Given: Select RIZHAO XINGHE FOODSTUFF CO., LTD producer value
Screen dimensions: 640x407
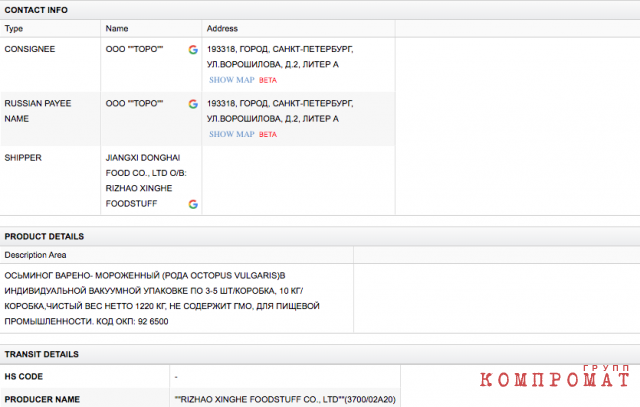Looking at the screenshot, I should tap(285, 399).
